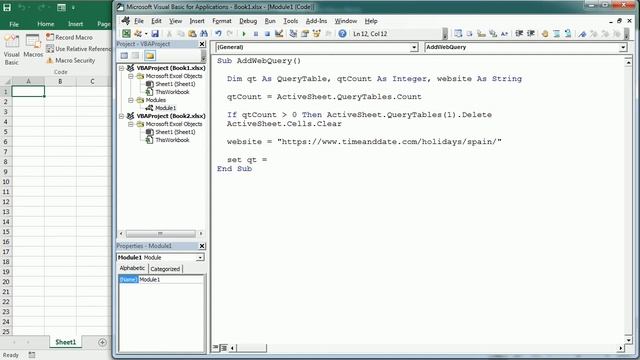This screenshot has width=640, height=360.
Task: Click the Outdent icon in the Edit toolbar
Action: click(531, 34)
